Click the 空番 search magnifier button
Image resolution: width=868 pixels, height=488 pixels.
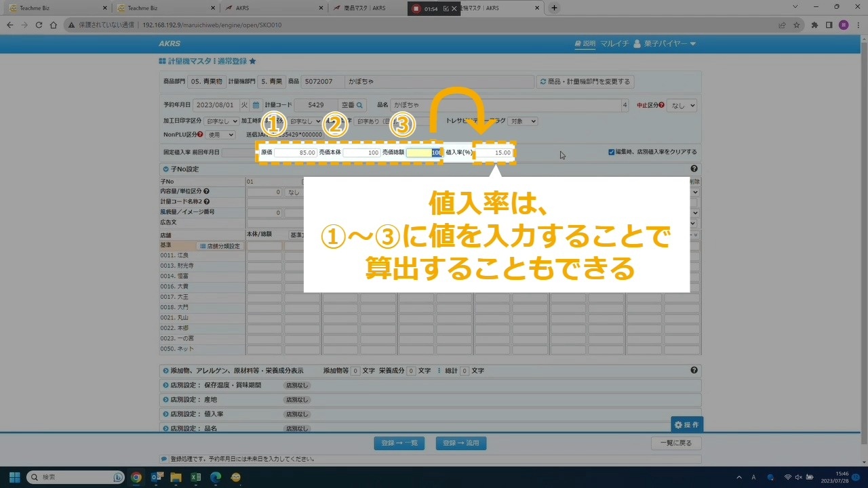(360, 105)
